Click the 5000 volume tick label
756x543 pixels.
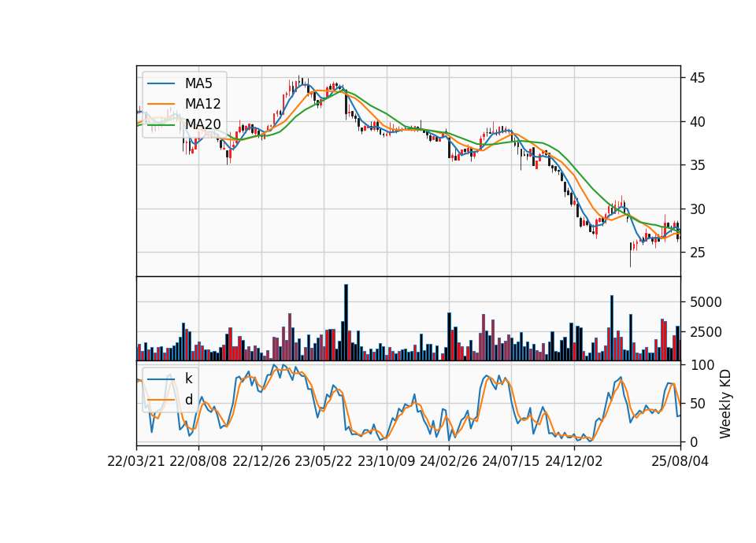[x=706, y=302]
